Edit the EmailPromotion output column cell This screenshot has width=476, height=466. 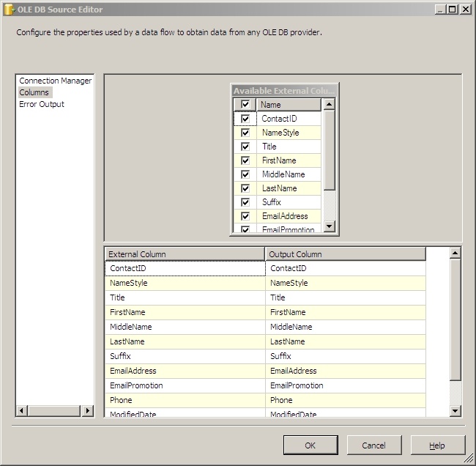point(346,385)
